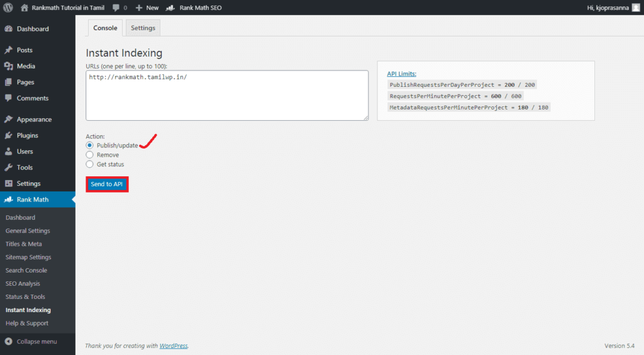Open Sitemap Settings submenu item

(28, 257)
